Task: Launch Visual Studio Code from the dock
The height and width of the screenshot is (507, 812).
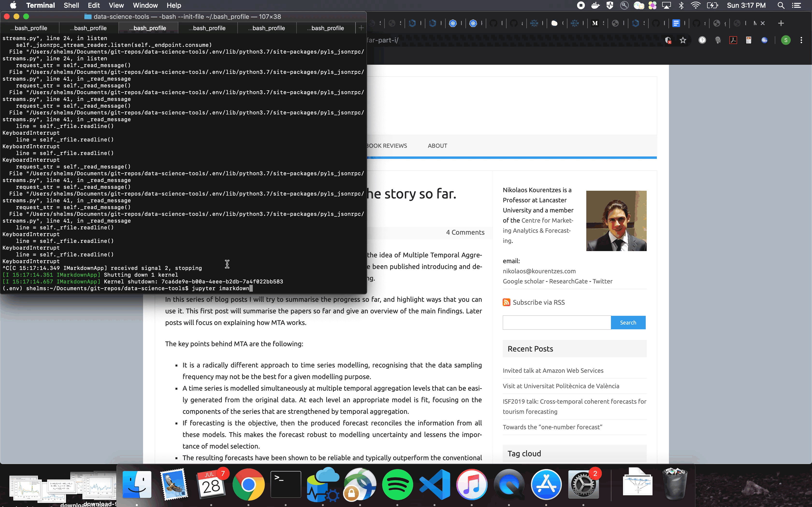Action: coord(435,484)
